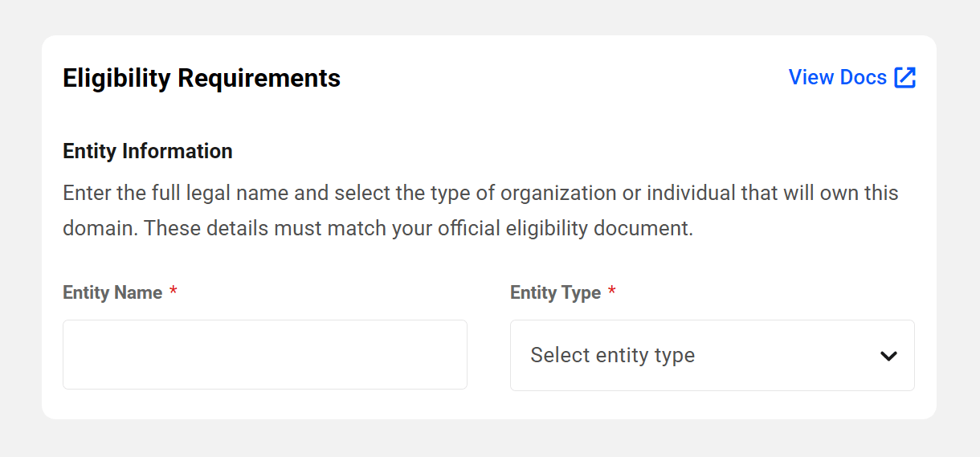Image resolution: width=980 pixels, height=457 pixels.
Task: Click the Entity Information subheading
Action: 148,151
